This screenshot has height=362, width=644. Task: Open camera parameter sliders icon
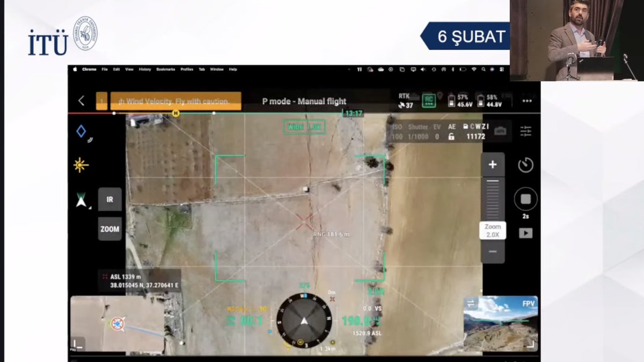pos(526,131)
